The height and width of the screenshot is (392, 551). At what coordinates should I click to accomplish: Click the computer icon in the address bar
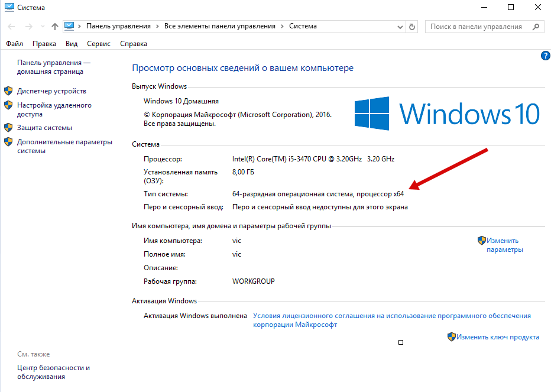(70, 26)
